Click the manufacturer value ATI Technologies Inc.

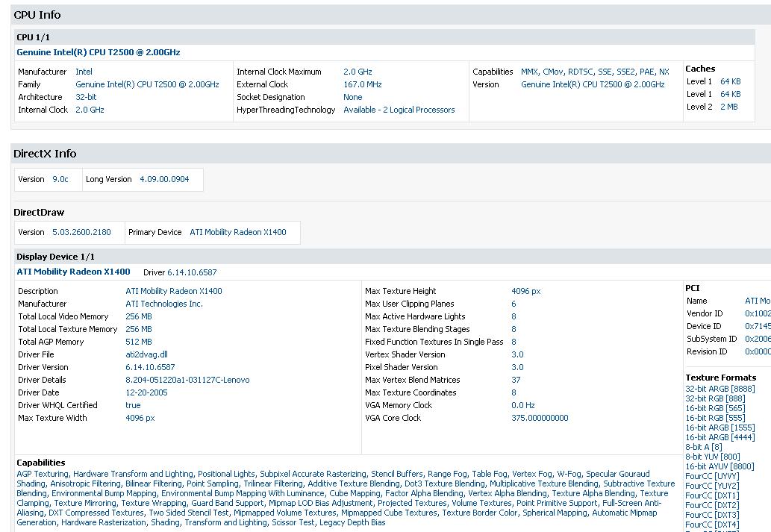tap(164, 304)
